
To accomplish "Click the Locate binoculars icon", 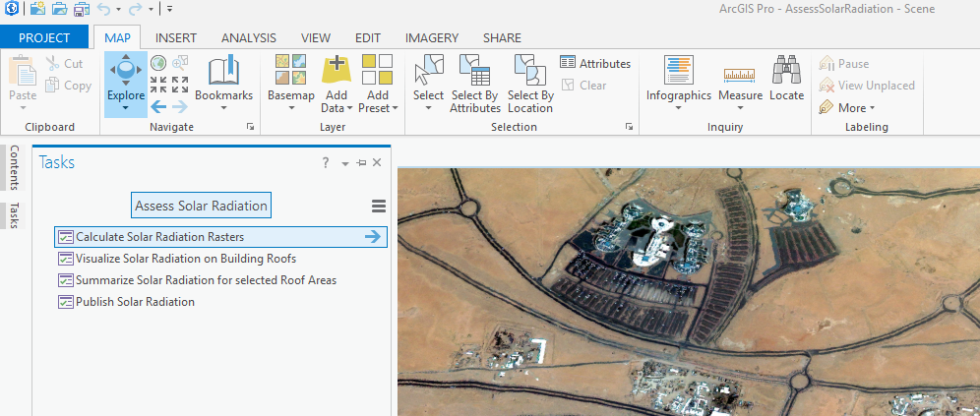I will pos(787,69).
